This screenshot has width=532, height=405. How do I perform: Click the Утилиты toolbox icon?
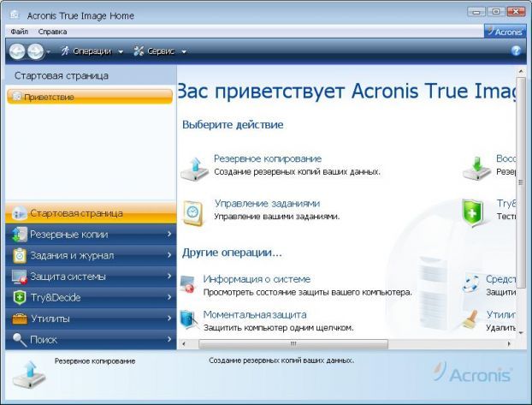click(x=20, y=319)
